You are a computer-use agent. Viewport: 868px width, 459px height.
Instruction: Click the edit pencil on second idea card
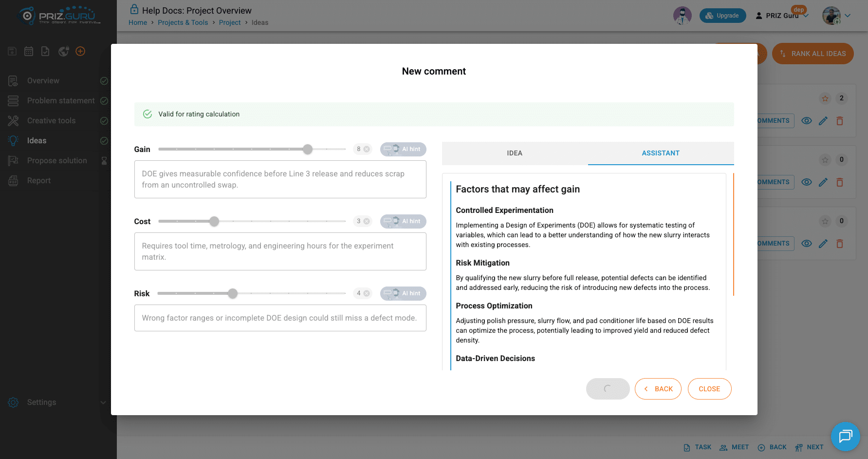tap(823, 182)
